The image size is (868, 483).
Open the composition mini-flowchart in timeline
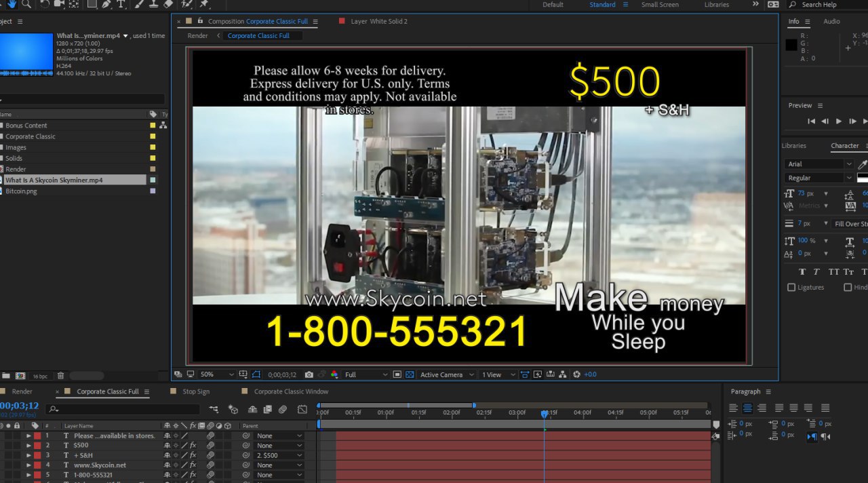[x=214, y=409]
